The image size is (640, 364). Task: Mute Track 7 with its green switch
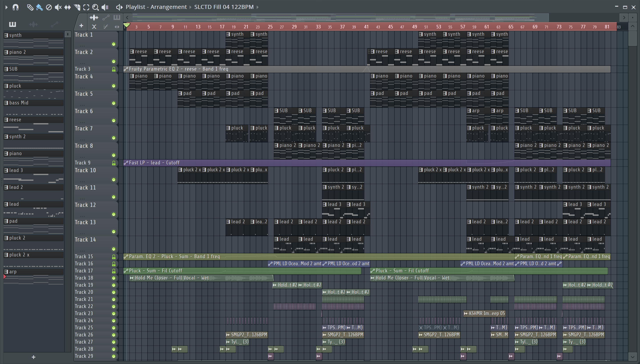pos(114,138)
